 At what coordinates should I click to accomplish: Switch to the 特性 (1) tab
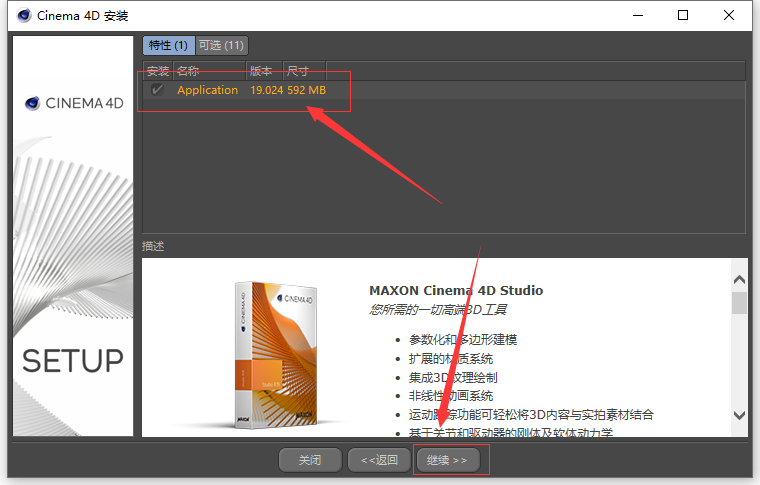pyautogui.click(x=169, y=46)
